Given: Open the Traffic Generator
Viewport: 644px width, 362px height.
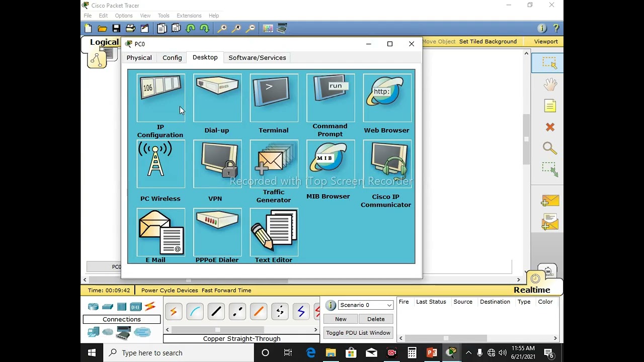Looking at the screenshot, I should click(x=274, y=164).
